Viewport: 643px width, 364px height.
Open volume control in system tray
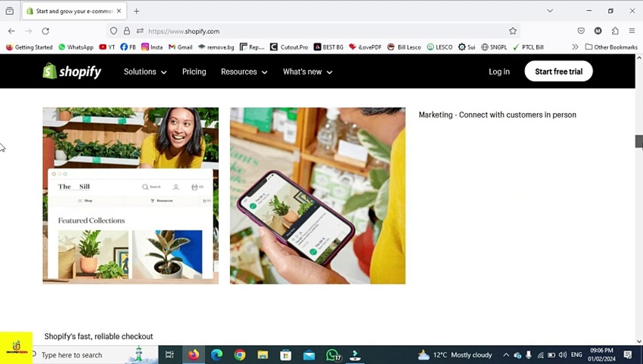pos(563,355)
